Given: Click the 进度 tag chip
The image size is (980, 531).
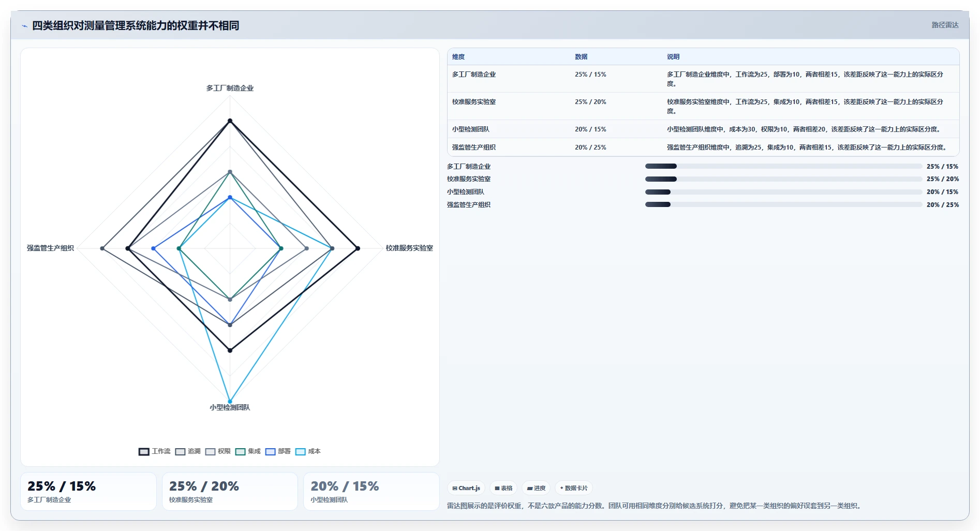Looking at the screenshot, I should click(x=536, y=488).
